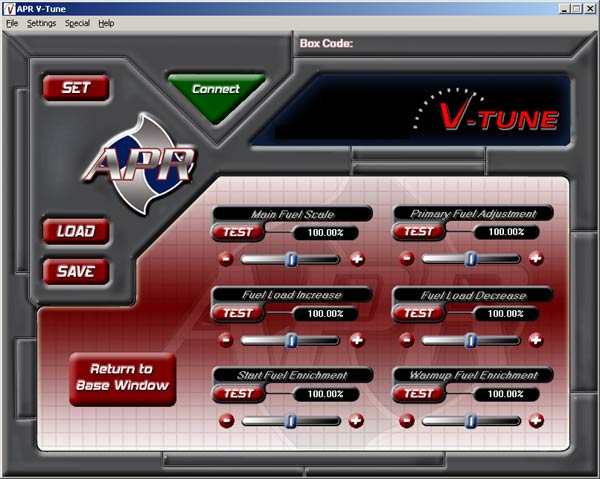Increase Fuel Load Decrease using plus icon

tap(536, 340)
